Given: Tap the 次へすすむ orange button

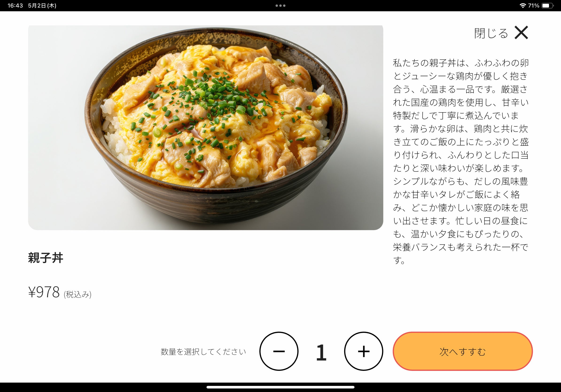Looking at the screenshot, I should click(x=463, y=351).
